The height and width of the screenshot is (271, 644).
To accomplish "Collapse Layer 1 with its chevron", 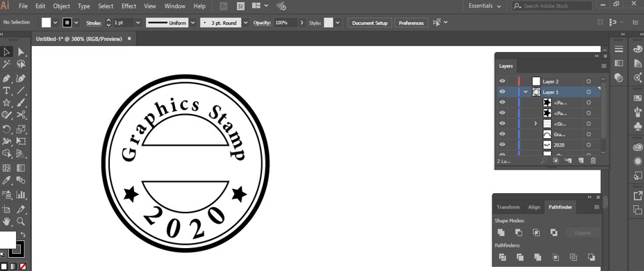I will pyautogui.click(x=526, y=92).
